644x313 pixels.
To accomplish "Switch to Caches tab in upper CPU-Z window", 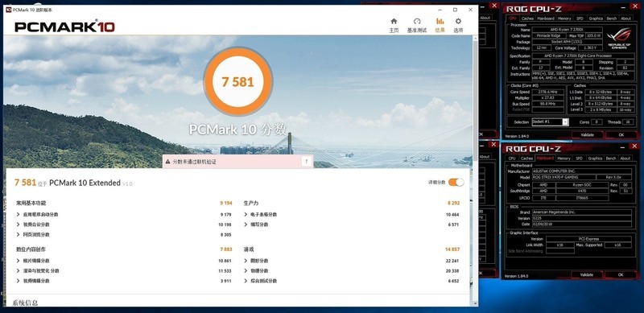I will 527,18.
